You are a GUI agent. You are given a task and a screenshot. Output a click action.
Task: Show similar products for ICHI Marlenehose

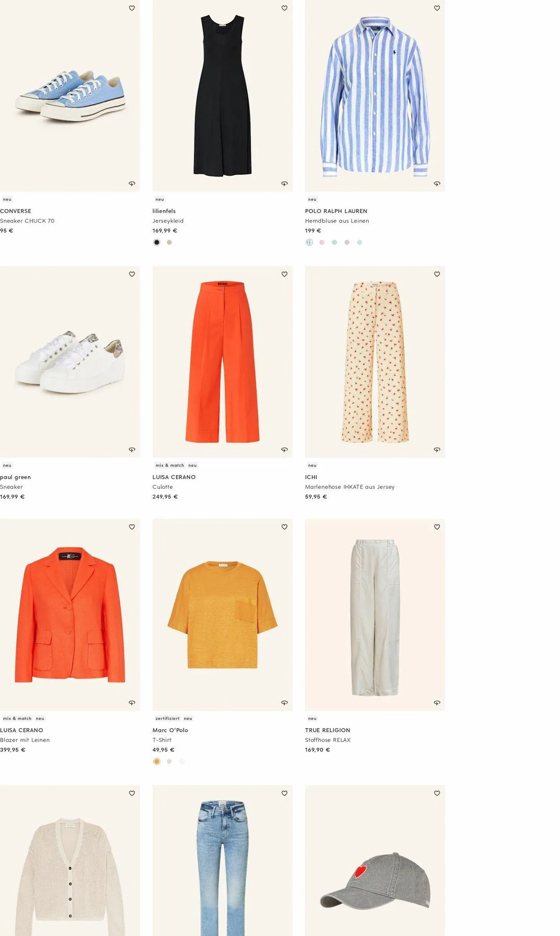(x=437, y=449)
